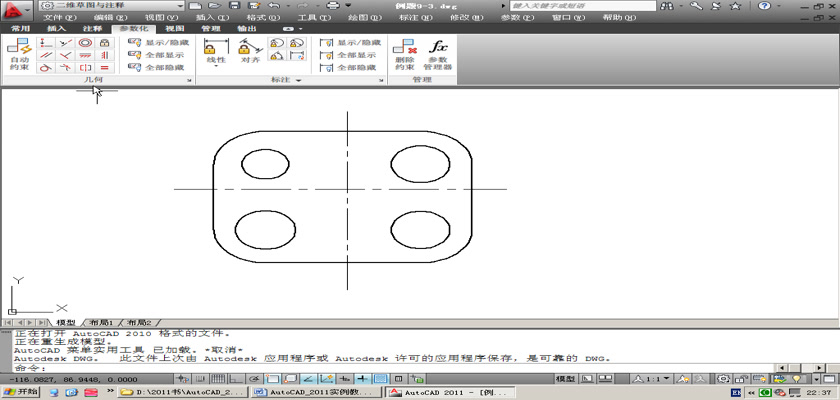This screenshot has width=840, height=400.
Task: Switch to the 输出 ribbon tab
Action: pos(246,28)
